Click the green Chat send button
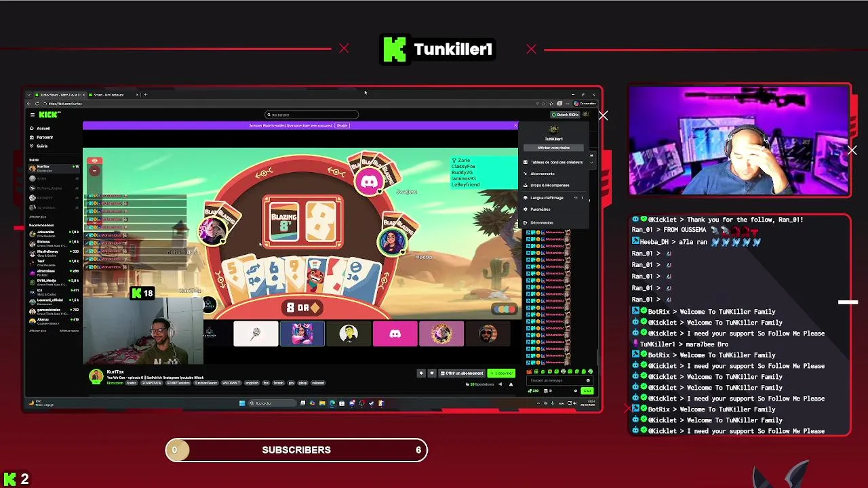 click(x=587, y=390)
